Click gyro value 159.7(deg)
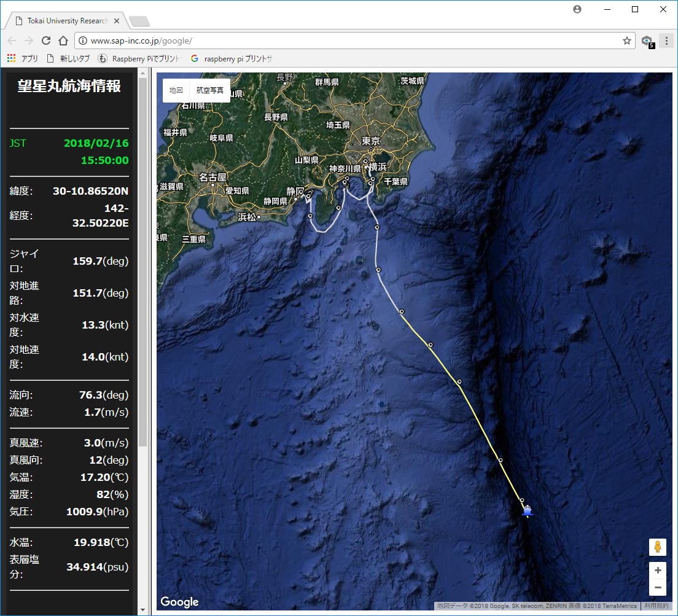This screenshot has height=616, width=678. click(101, 260)
